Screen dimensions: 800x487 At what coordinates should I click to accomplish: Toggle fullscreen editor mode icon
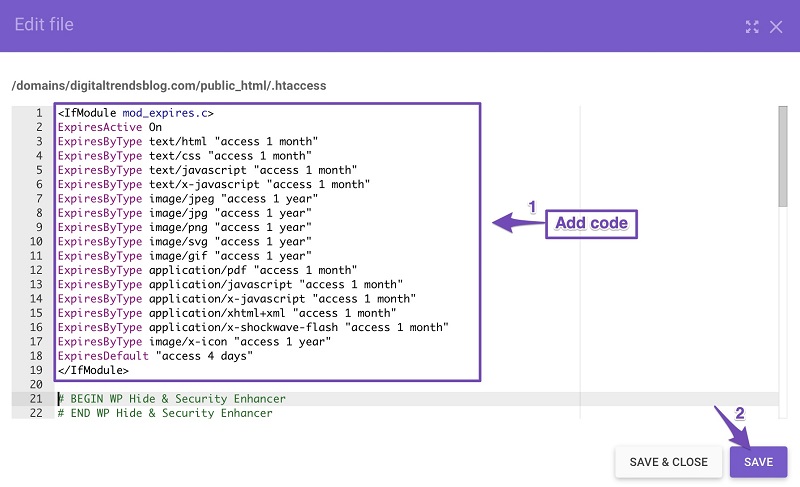click(752, 27)
